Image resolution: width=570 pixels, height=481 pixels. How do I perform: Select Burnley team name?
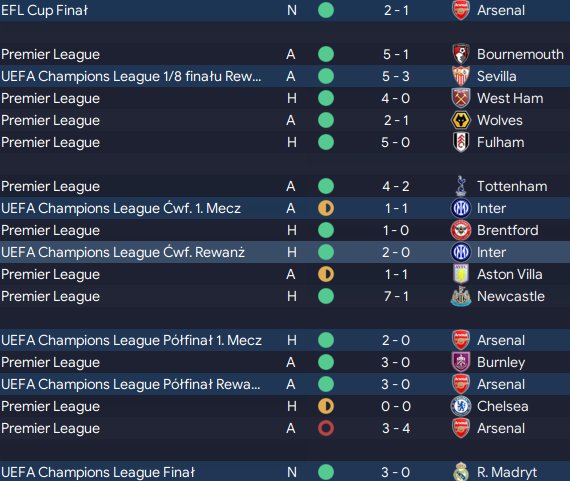501,362
